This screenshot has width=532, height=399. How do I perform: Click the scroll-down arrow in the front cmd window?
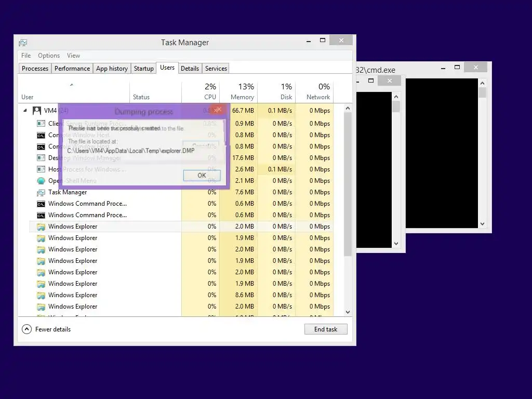tap(396, 244)
